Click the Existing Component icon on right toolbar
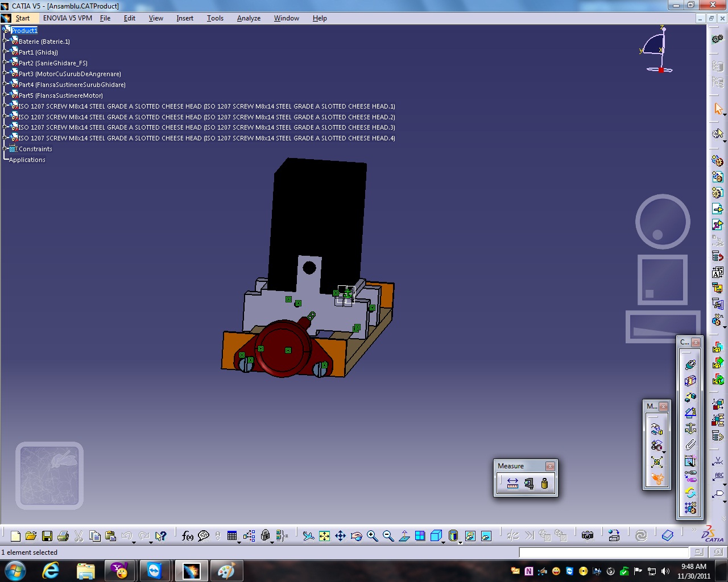This screenshot has height=582, width=728. point(718,209)
